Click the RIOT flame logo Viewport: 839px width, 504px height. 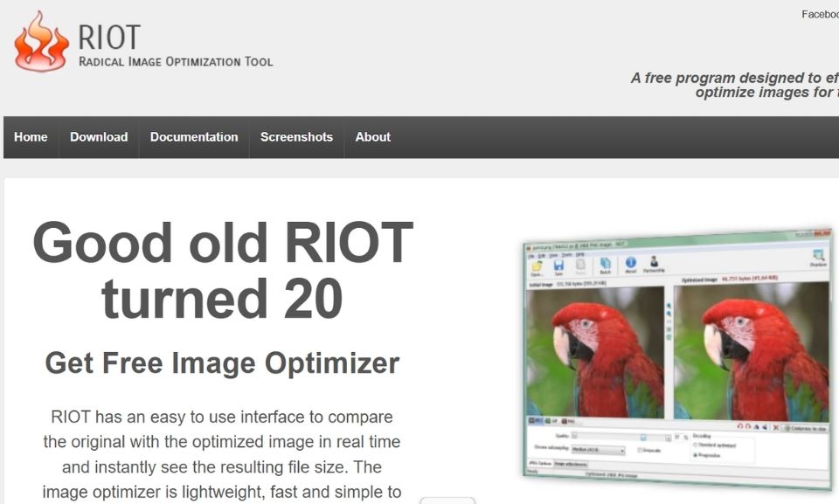41,41
